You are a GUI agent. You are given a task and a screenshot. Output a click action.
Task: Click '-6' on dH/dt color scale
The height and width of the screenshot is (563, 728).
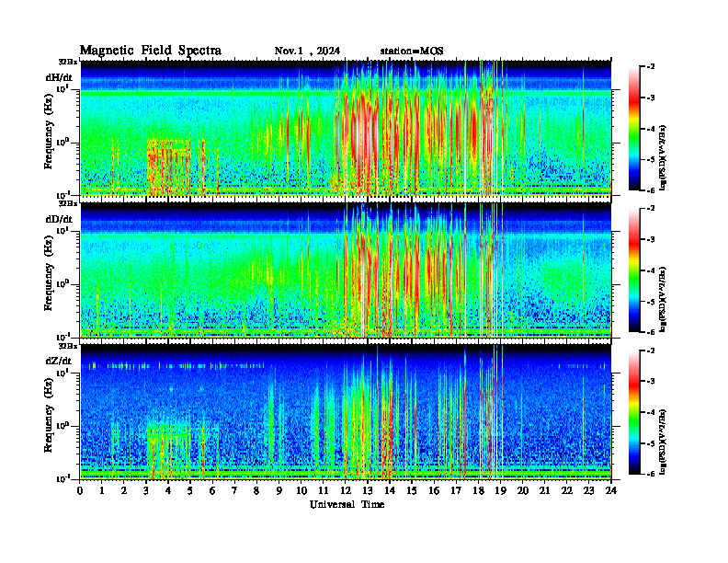tap(651, 190)
